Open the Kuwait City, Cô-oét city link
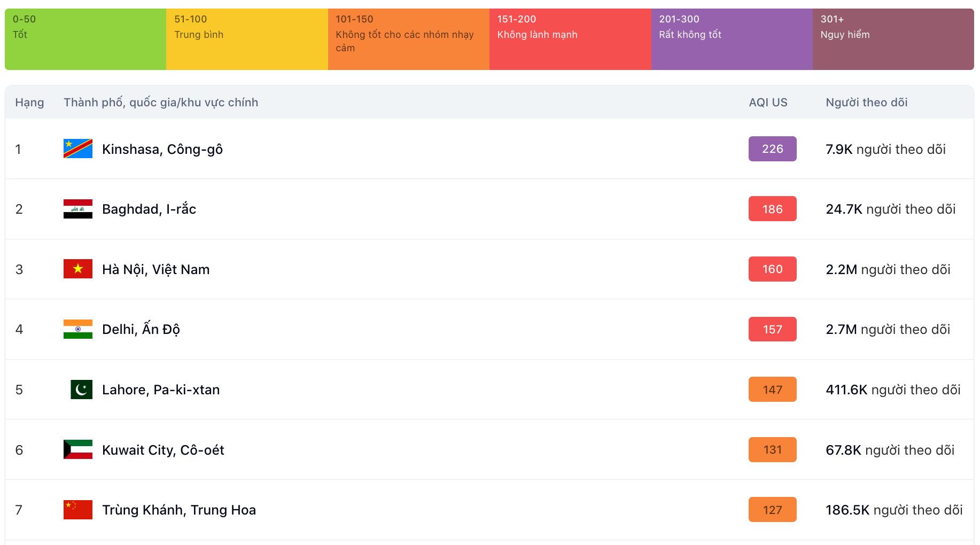 pos(163,450)
